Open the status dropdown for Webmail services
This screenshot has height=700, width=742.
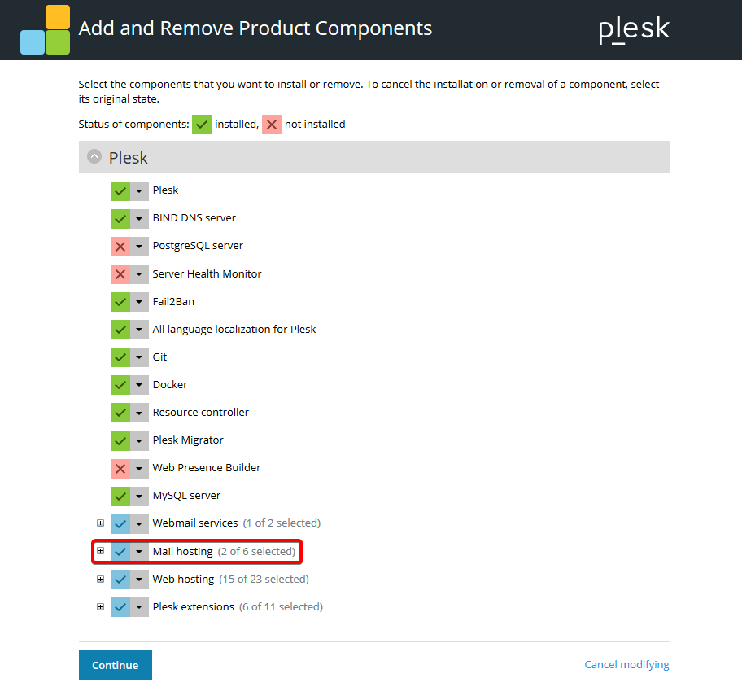point(137,523)
